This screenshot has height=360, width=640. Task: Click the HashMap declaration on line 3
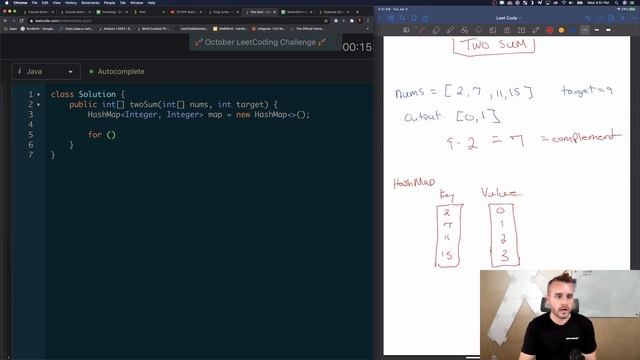click(199, 115)
